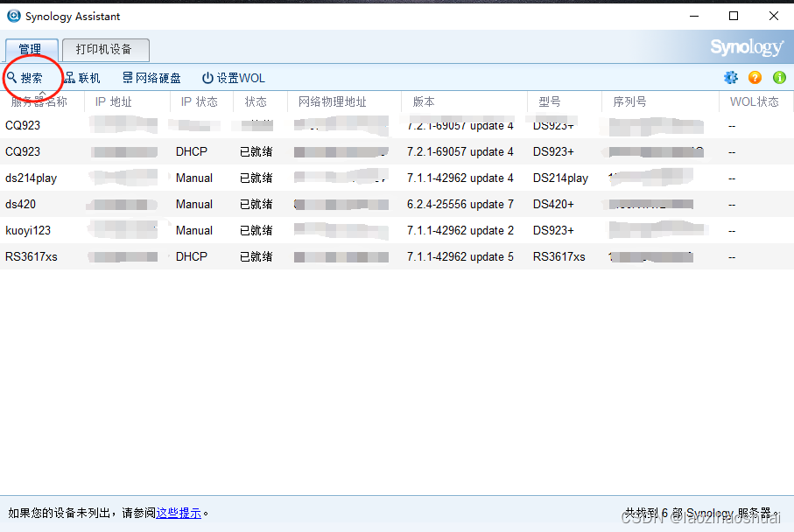Click version 7.1.1-42962 update 2
This screenshot has height=532, width=794.
coord(460,231)
